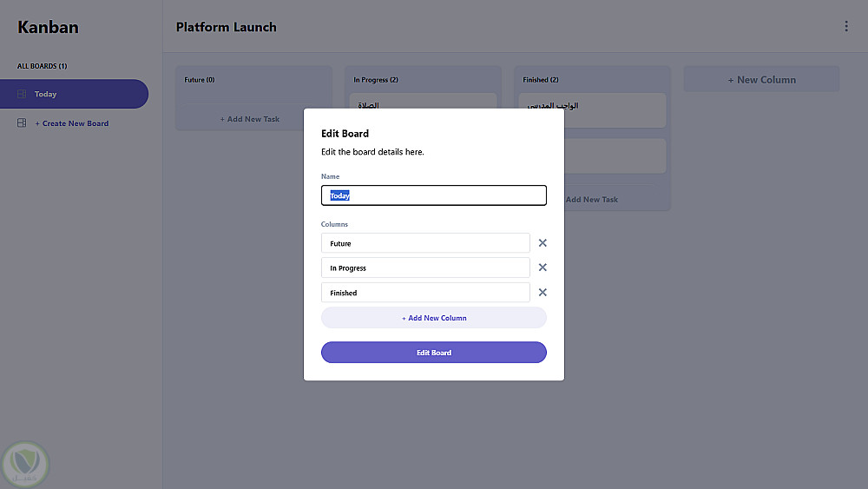Remove the Future column with X icon
The height and width of the screenshot is (489, 868).
click(x=542, y=243)
